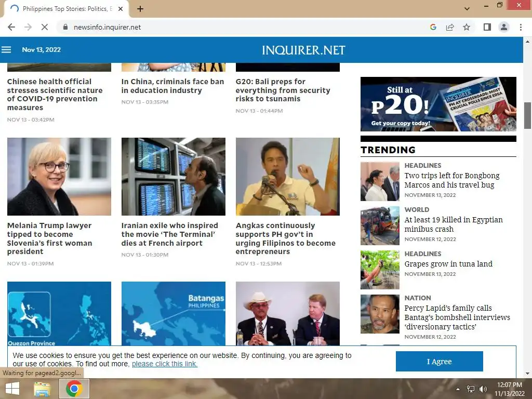Open the Windows Start menu
The height and width of the screenshot is (399, 532).
tap(12, 389)
